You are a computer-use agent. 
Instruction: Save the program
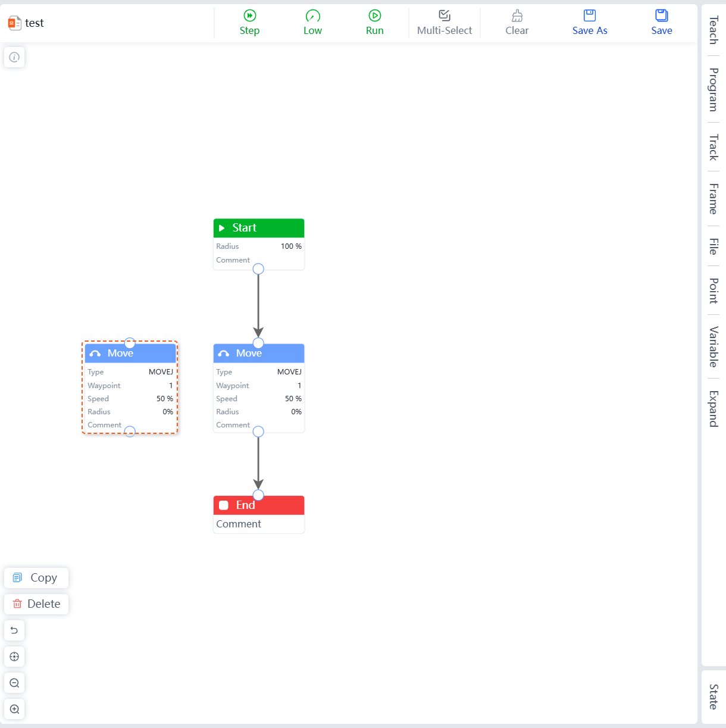click(x=661, y=16)
